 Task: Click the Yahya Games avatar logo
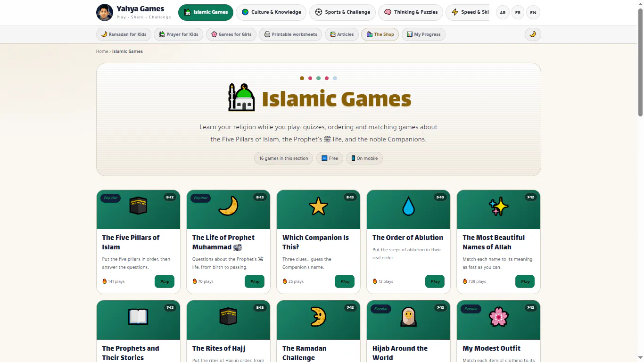[105, 13]
